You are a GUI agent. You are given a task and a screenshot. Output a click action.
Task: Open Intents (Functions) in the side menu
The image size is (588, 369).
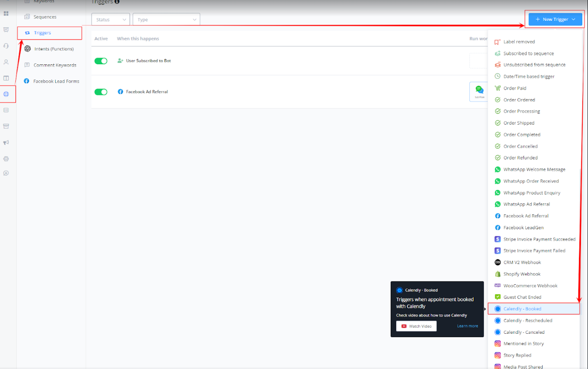point(54,49)
